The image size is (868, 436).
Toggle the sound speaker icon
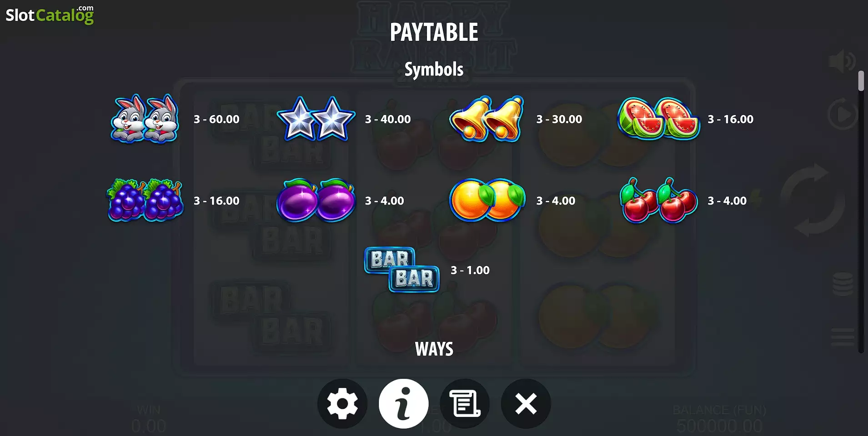(x=842, y=61)
